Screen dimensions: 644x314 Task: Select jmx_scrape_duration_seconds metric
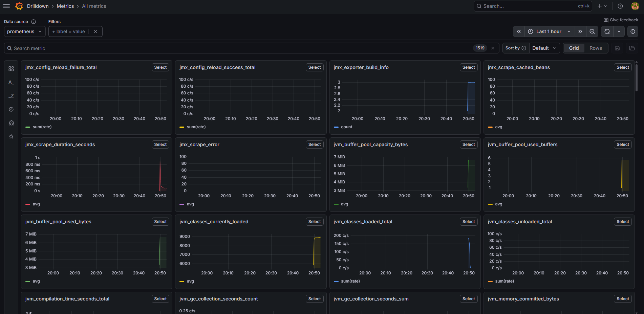coord(160,144)
